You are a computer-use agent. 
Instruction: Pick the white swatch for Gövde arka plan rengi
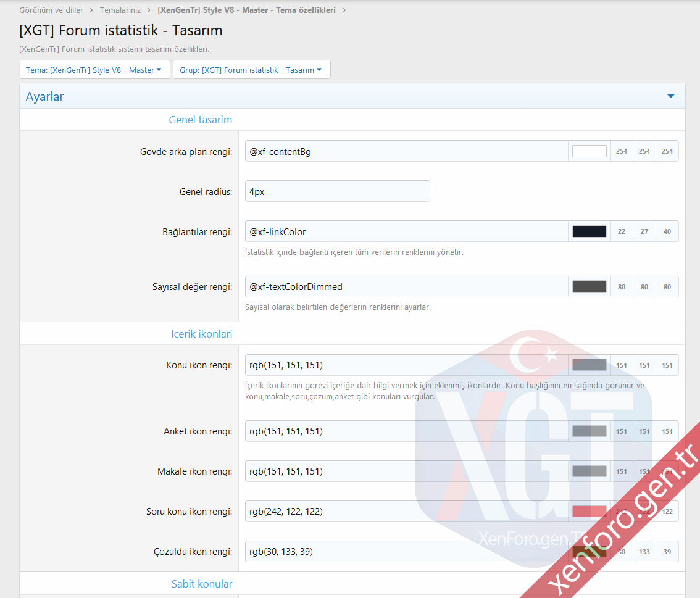(590, 151)
